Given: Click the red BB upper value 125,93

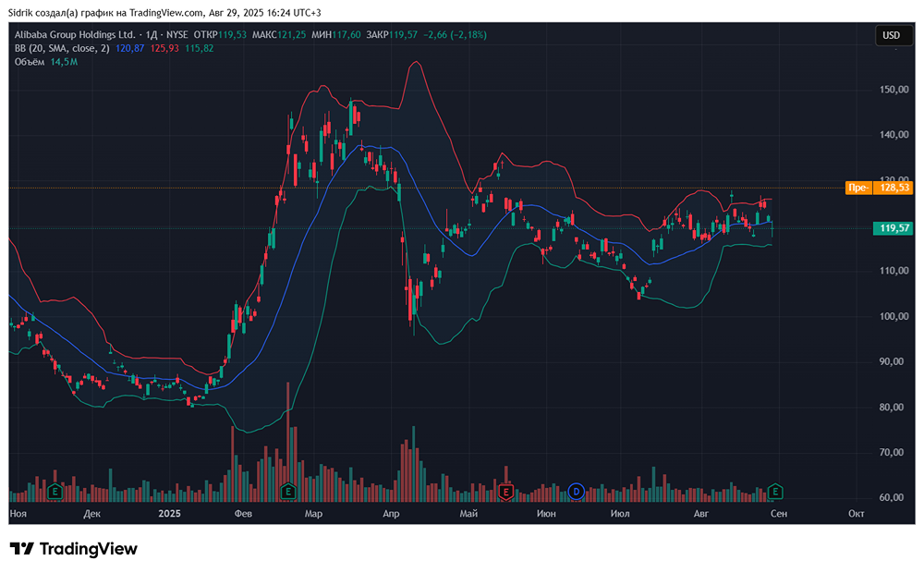Looking at the screenshot, I should (164, 48).
